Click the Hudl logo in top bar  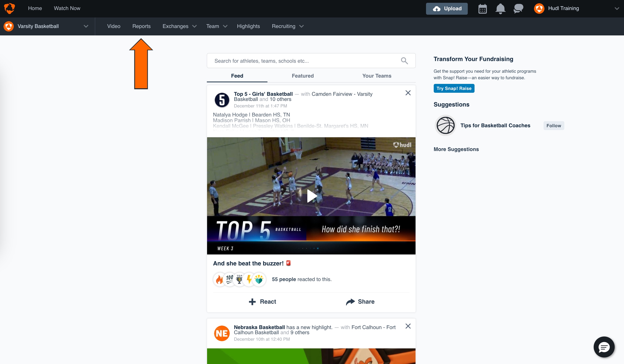tap(9, 8)
